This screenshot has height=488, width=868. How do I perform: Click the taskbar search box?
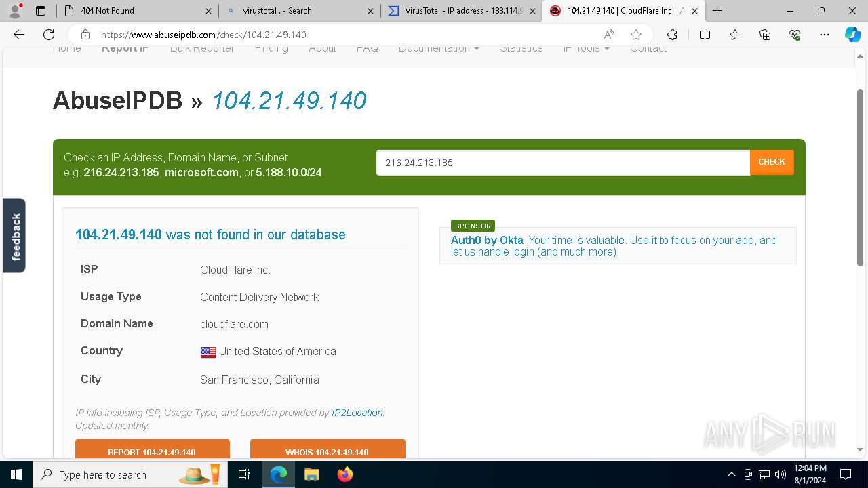point(130,474)
